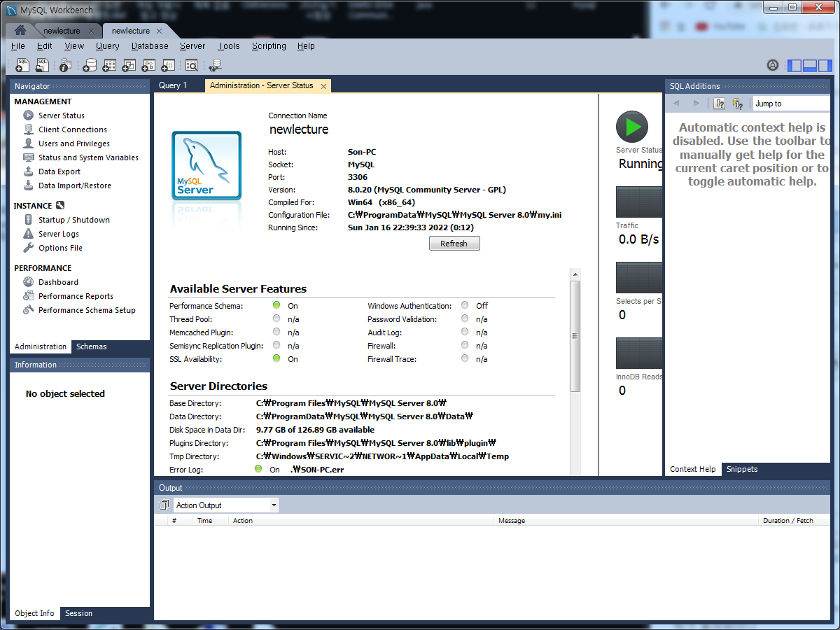Click Dashboard gauge icon
Viewport: 840px width, 630px height.
[x=28, y=282]
